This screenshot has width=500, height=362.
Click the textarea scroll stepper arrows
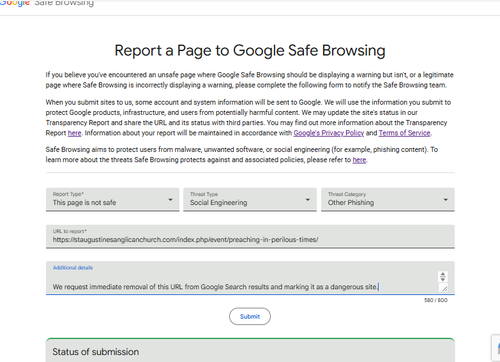pos(443,277)
